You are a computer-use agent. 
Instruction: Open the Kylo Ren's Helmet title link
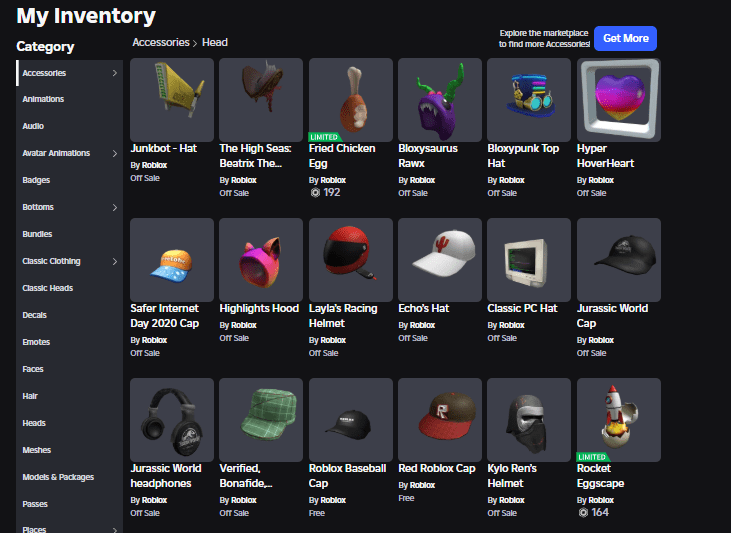point(512,476)
